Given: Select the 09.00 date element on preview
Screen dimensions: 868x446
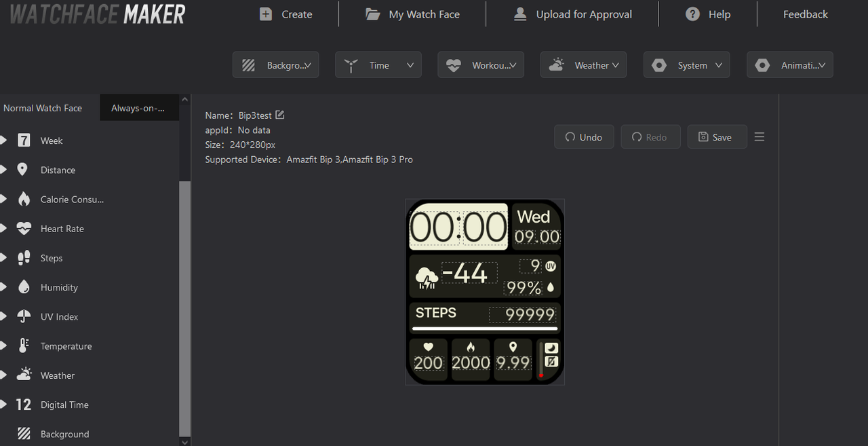Looking at the screenshot, I should 537,237.
